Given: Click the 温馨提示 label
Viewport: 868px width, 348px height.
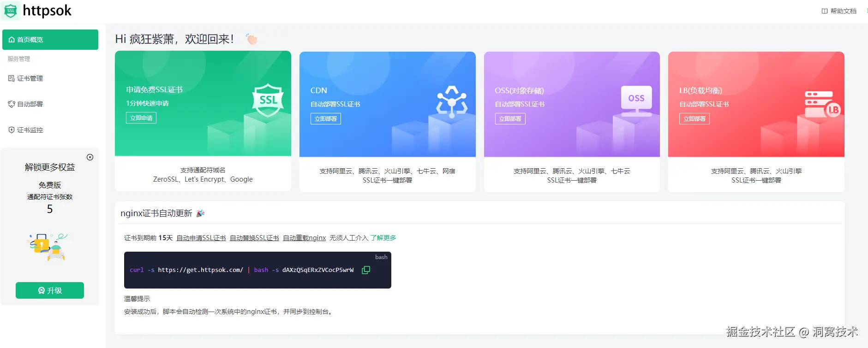Looking at the screenshot, I should coord(137,299).
